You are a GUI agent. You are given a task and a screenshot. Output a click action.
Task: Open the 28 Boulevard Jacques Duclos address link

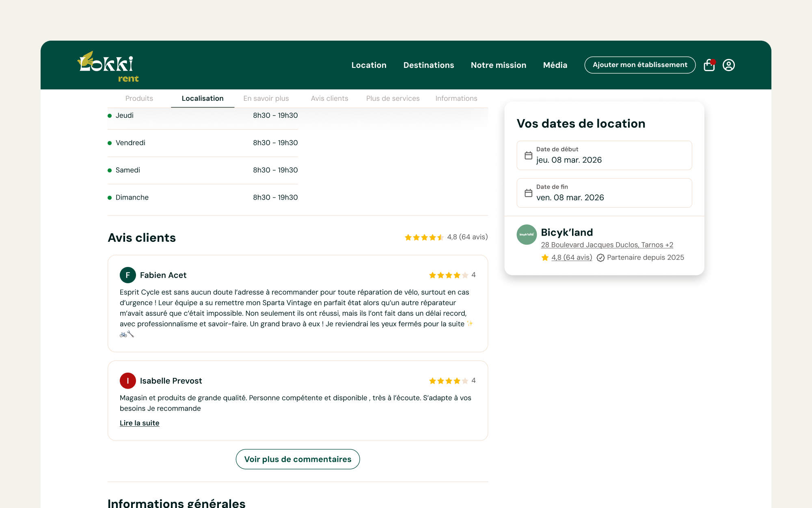[607, 245]
